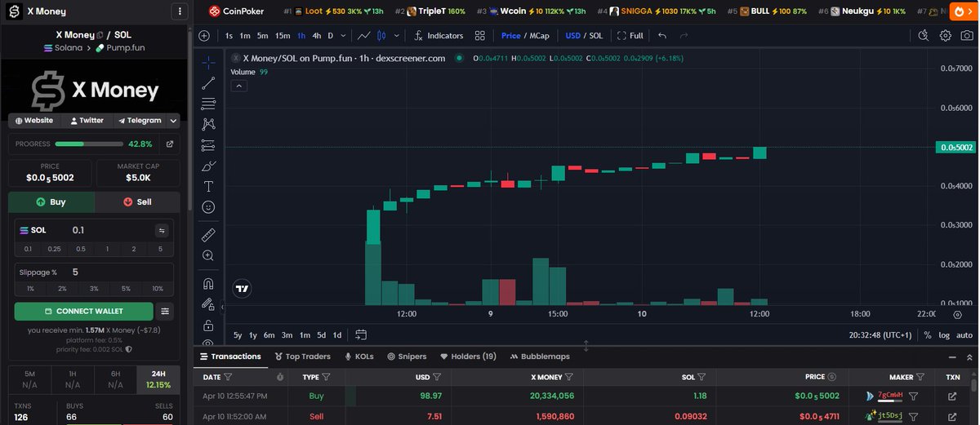Choose 0.25 SOL preset amount

click(54, 249)
